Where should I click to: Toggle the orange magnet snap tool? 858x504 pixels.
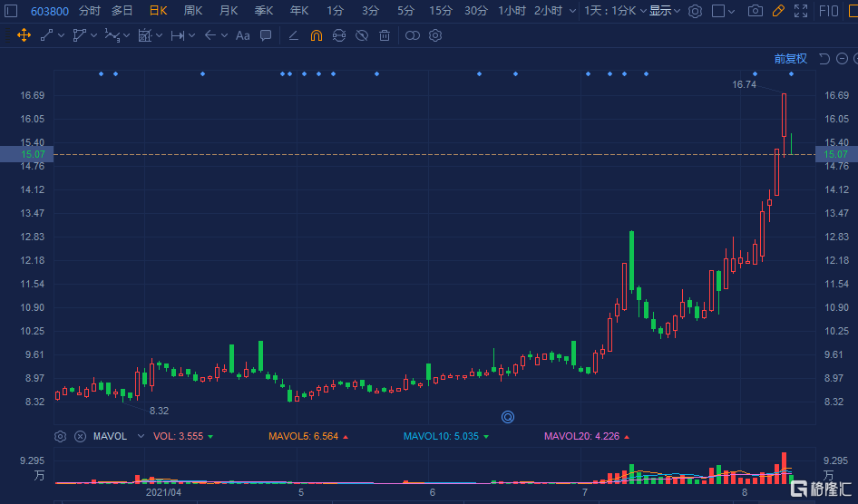tap(317, 35)
